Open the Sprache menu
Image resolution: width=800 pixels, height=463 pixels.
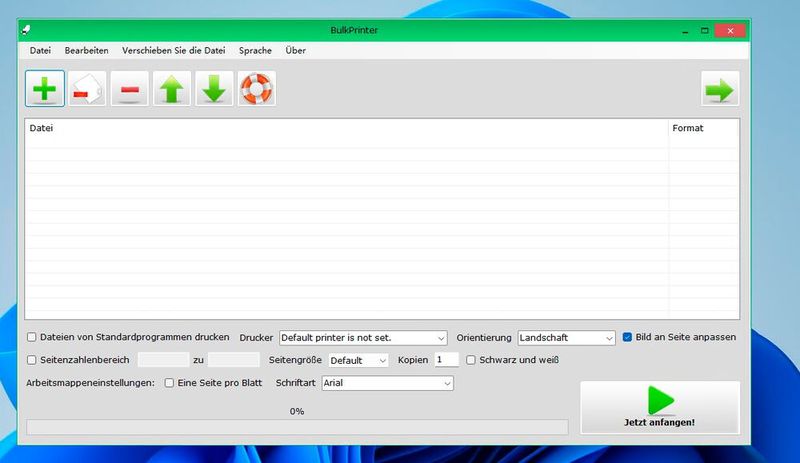point(255,51)
